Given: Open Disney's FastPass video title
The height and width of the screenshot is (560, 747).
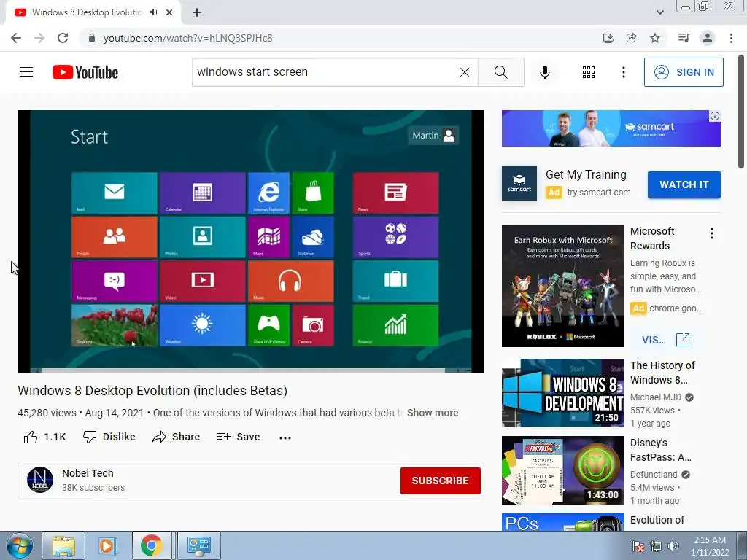Looking at the screenshot, I should 660,450.
